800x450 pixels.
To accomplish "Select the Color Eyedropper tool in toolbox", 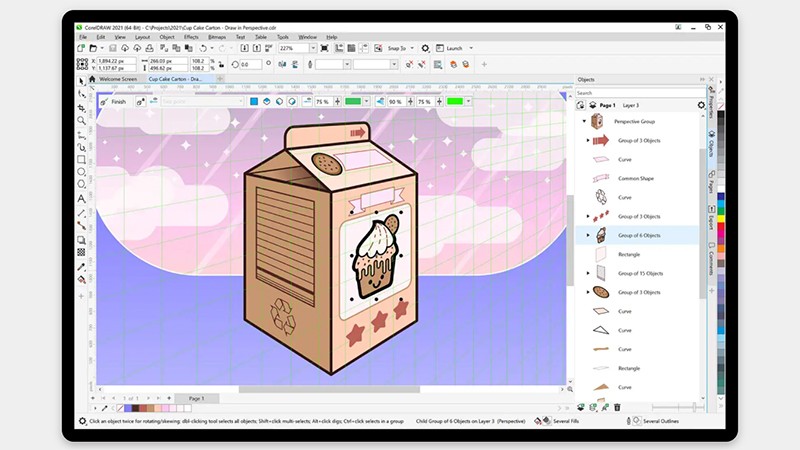I will (x=81, y=266).
